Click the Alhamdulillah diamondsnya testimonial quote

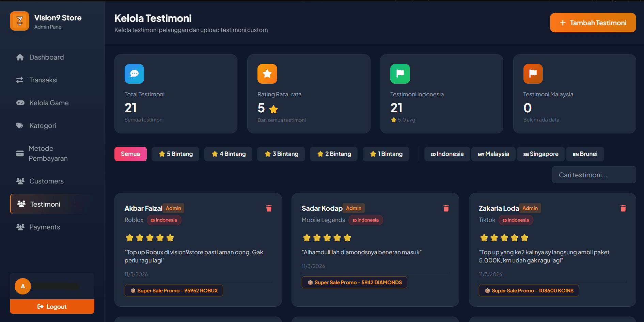tap(362, 252)
